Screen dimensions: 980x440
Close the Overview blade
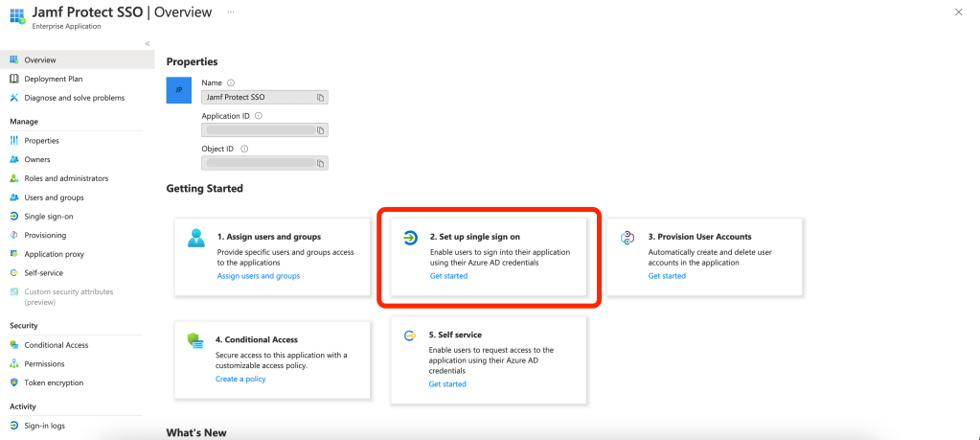coord(959,12)
